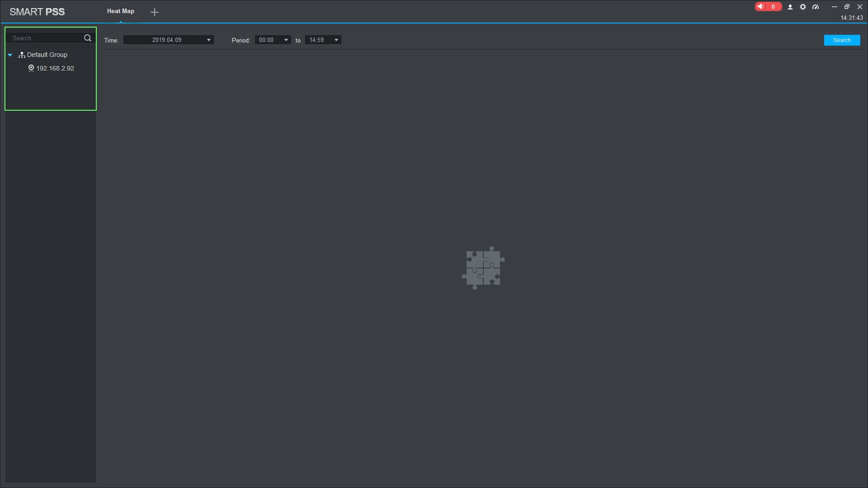The image size is (868, 488).
Task: Click the puzzle placeholder in heat map area
Action: tap(483, 268)
